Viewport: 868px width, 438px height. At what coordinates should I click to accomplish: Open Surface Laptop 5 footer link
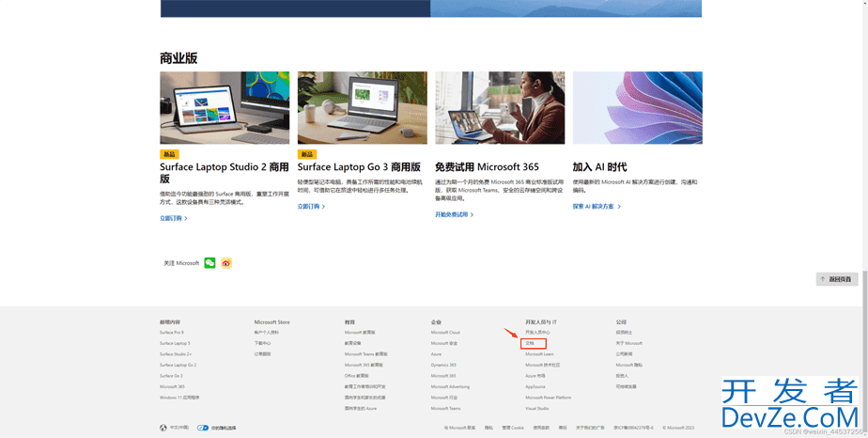coord(175,343)
